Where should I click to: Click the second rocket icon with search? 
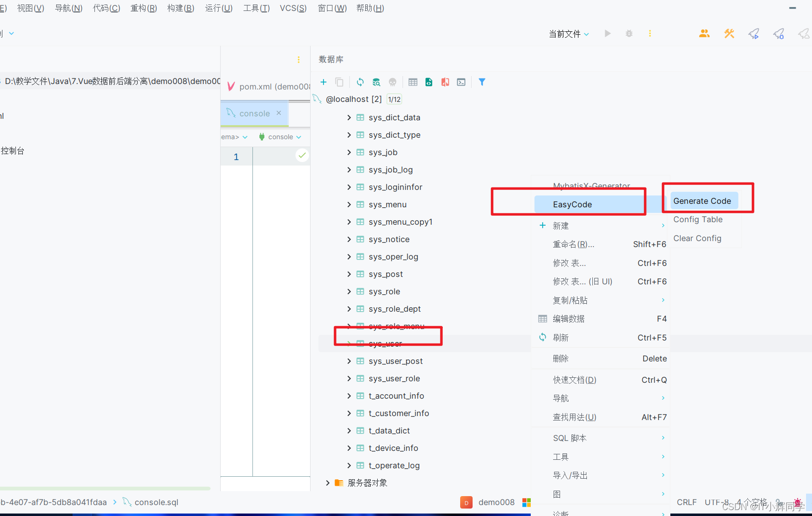[x=779, y=33]
